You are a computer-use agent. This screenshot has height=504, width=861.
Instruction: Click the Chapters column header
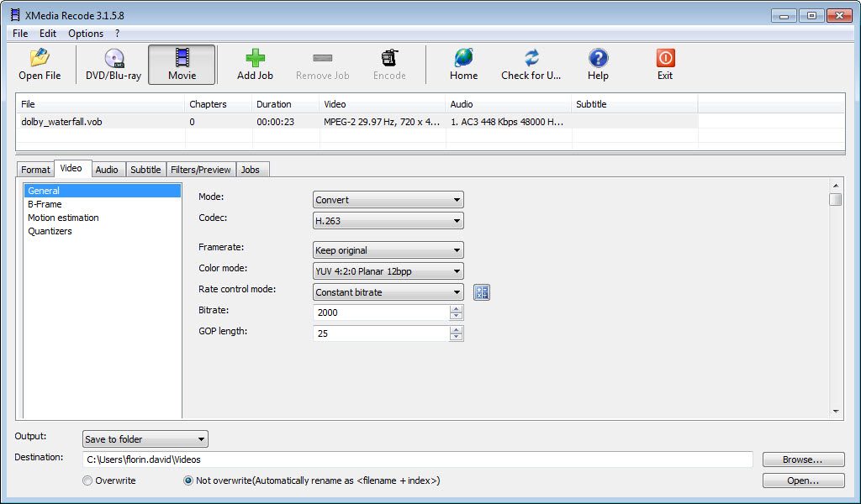[219, 104]
